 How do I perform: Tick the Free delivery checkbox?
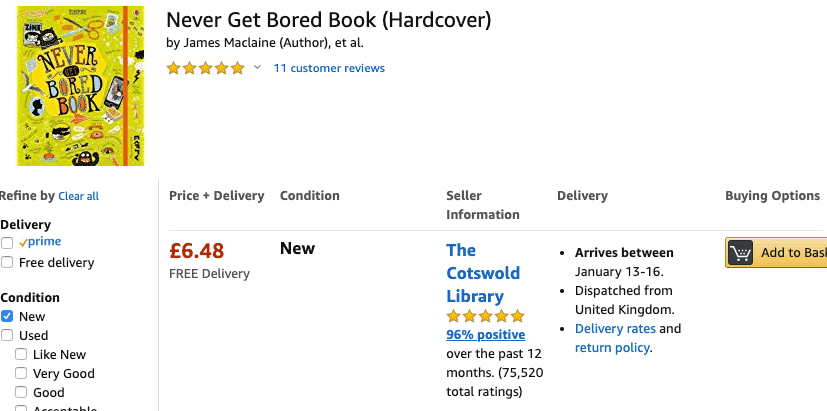click(7, 262)
